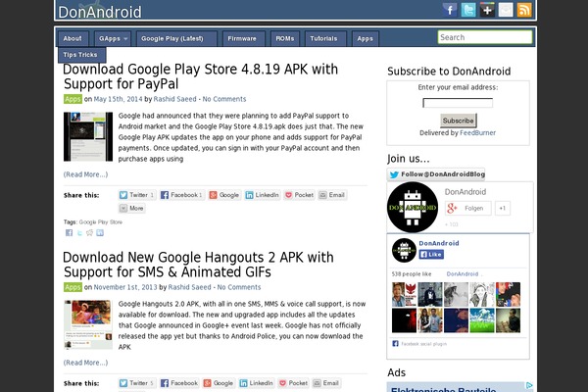Click small Facebook icon below Tags
Screen dimensions: 588x392
69,233
